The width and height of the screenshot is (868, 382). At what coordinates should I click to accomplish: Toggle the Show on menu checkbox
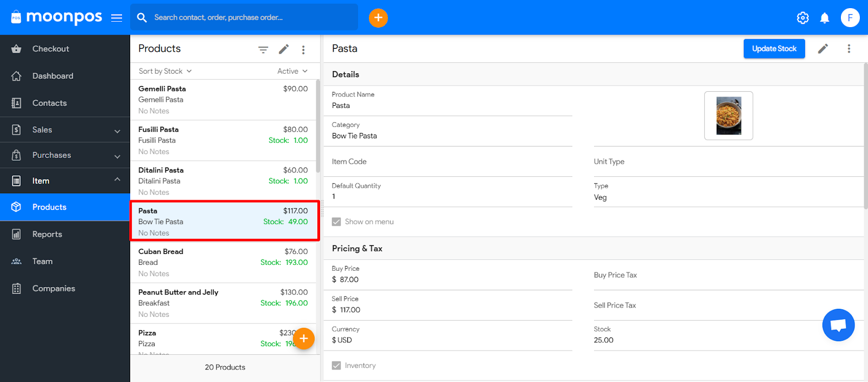(x=336, y=222)
